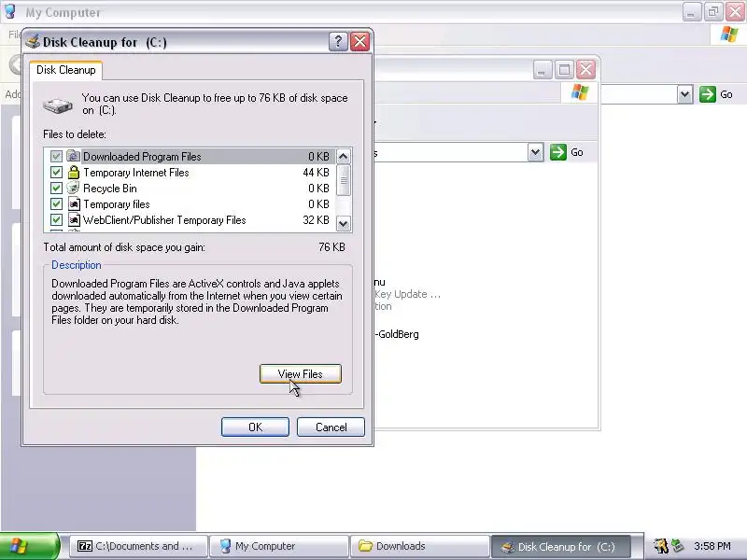Click Disk Cleanup for (C:) taskbar button

[561, 546]
